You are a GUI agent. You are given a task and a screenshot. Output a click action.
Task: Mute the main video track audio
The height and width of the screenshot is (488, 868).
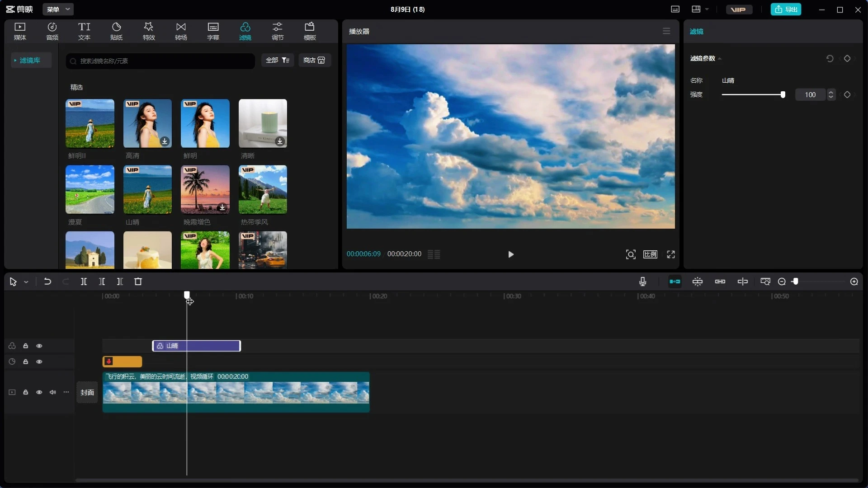point(53,392)
